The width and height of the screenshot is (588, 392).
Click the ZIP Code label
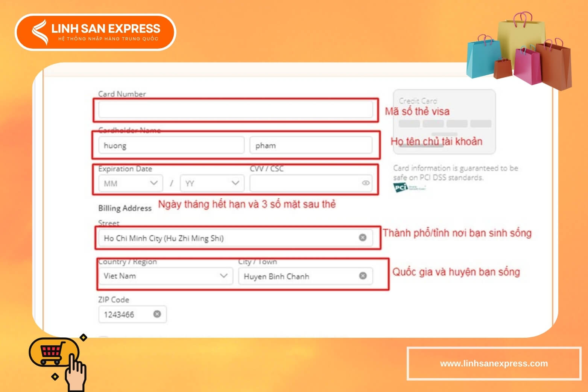tap(114, 300)
